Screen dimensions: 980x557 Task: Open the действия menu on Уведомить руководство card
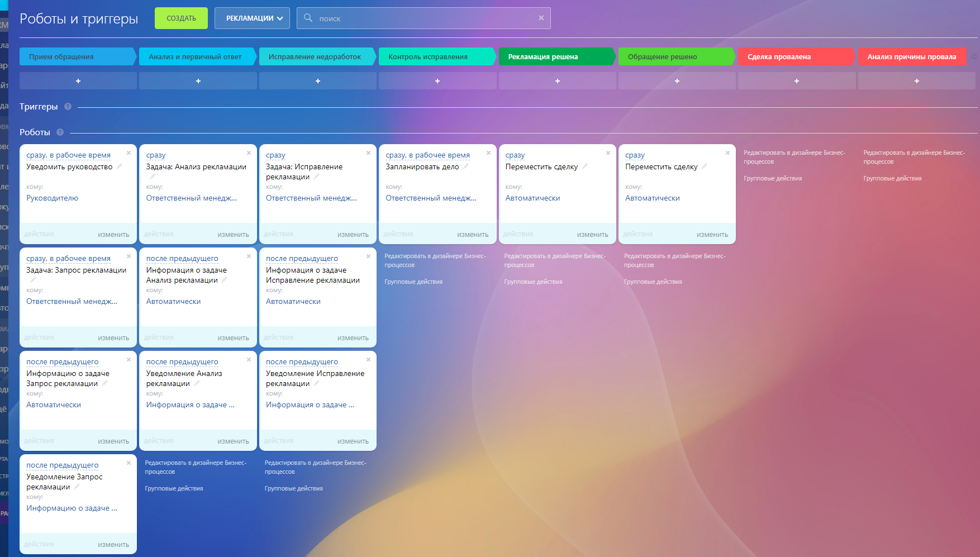tap(39, 234)
